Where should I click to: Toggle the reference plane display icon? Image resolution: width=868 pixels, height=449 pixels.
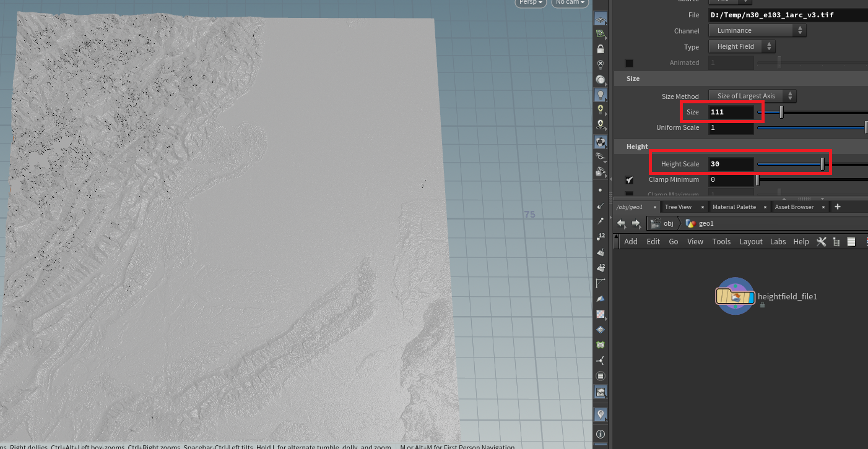tap(600, 19)
